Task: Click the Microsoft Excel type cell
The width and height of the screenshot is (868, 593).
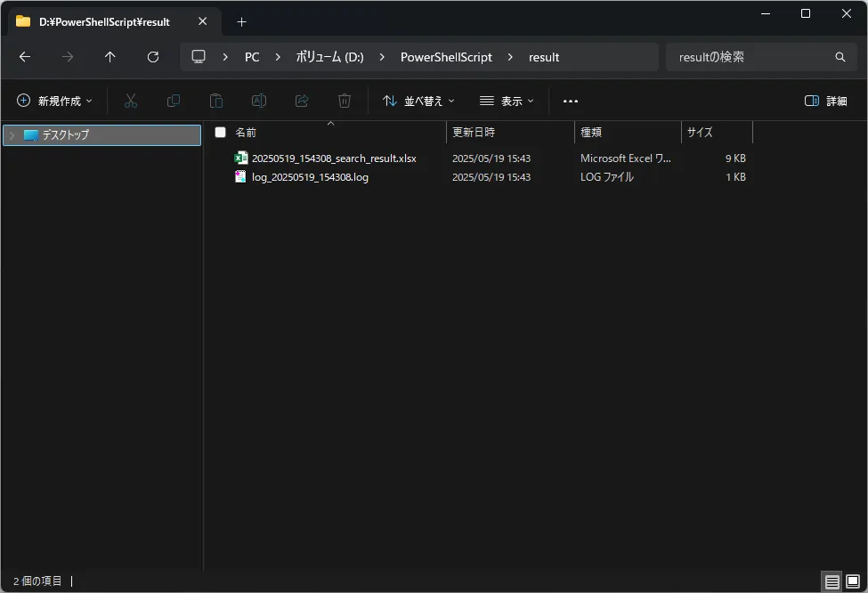Action: coord(626,158)
